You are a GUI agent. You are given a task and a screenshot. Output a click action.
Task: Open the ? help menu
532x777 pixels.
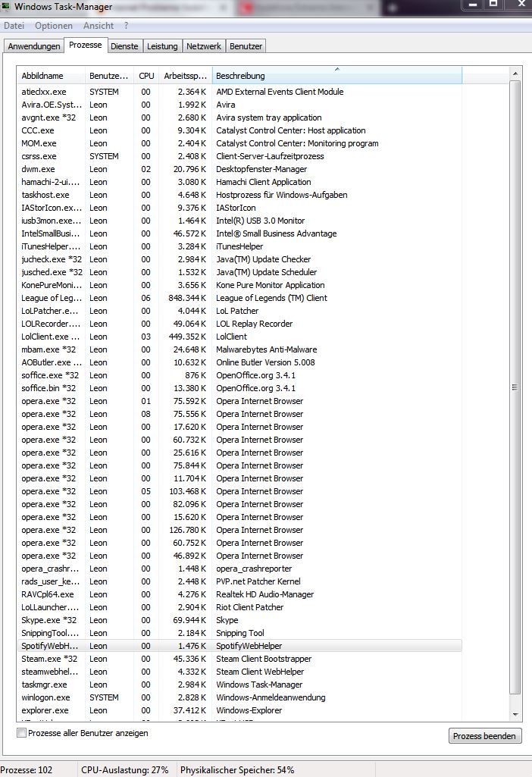[x=127, y=26]
